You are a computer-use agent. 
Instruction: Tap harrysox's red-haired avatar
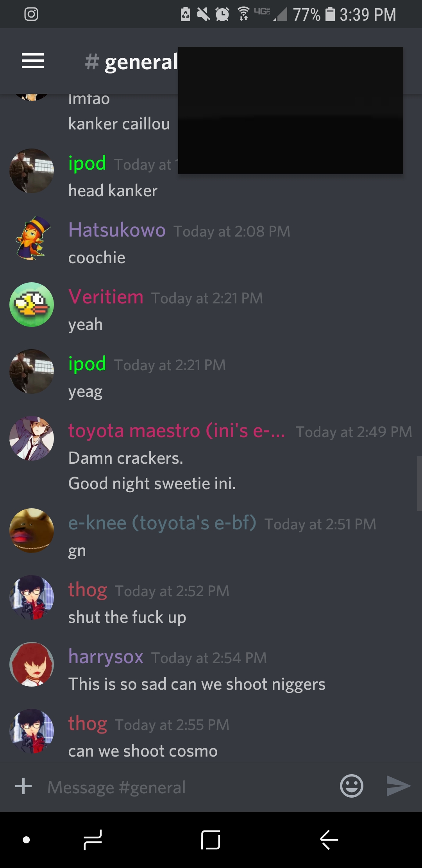pyautogui.click(x=32, y=664)
